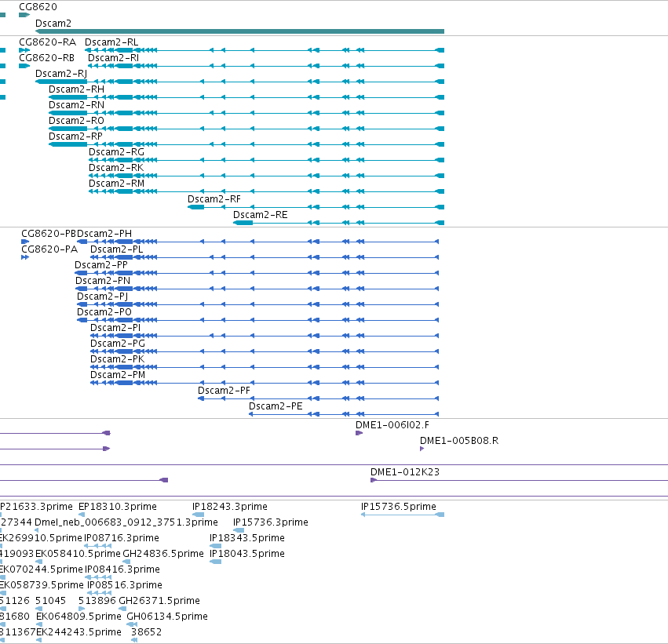
Task: Select the Dmel_neb_006683_0912_3751.3prime label
Action: [126, 522]
